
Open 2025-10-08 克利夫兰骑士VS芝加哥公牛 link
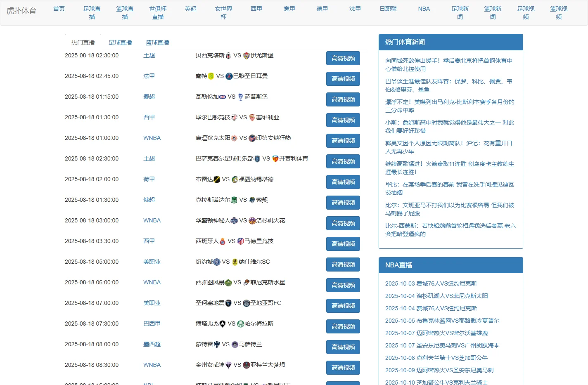coord(436,358)
